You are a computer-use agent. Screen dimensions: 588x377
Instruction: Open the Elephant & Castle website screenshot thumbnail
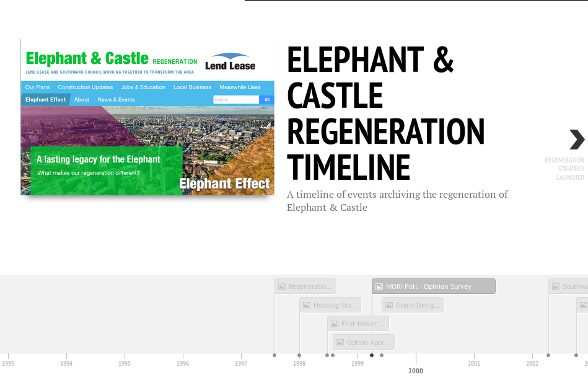[147, 117]
